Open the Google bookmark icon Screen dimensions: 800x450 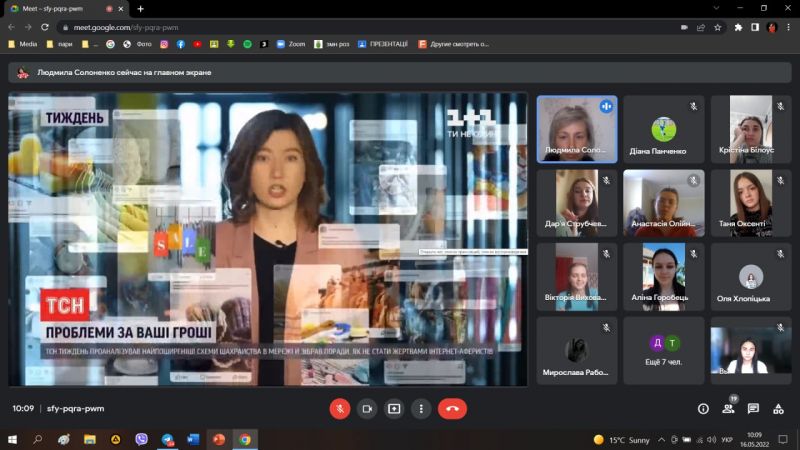pyautogui.click(x=110, y=44)
